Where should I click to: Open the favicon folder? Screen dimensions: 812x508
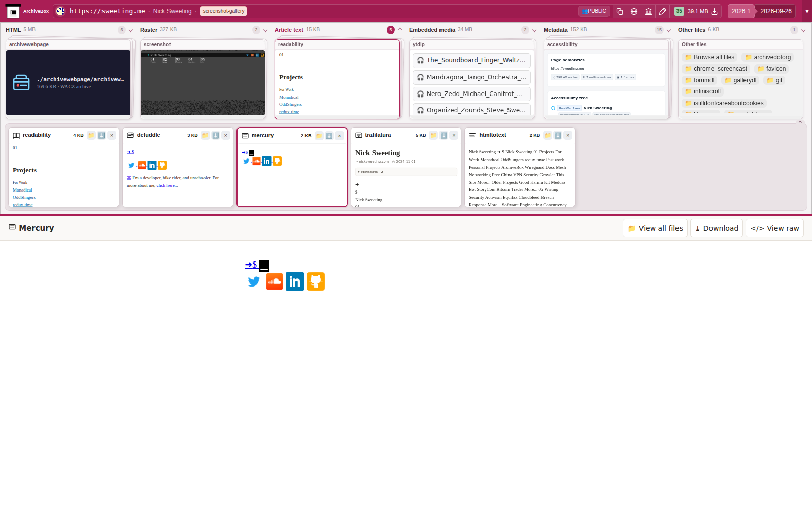pos(771,69)
